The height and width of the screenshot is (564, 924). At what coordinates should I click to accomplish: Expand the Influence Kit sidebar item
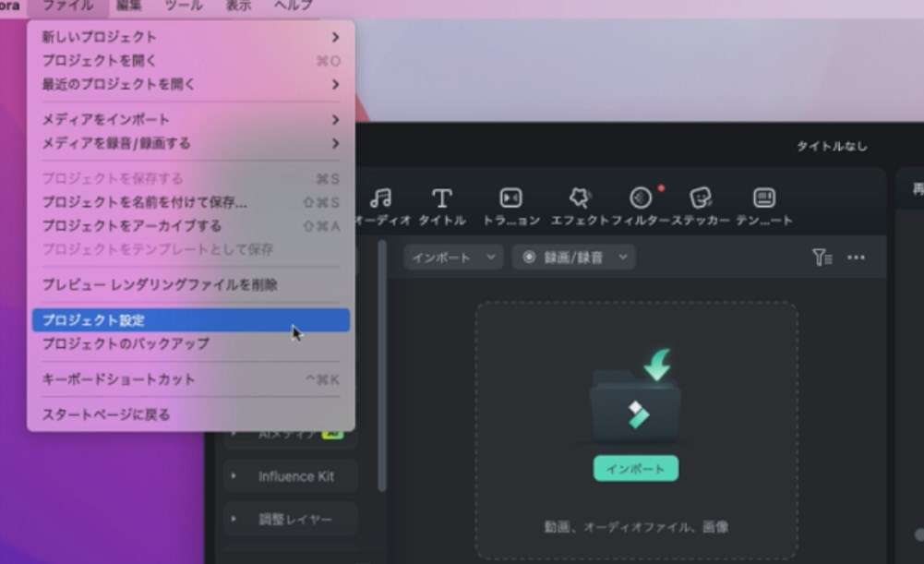[290, 476]
